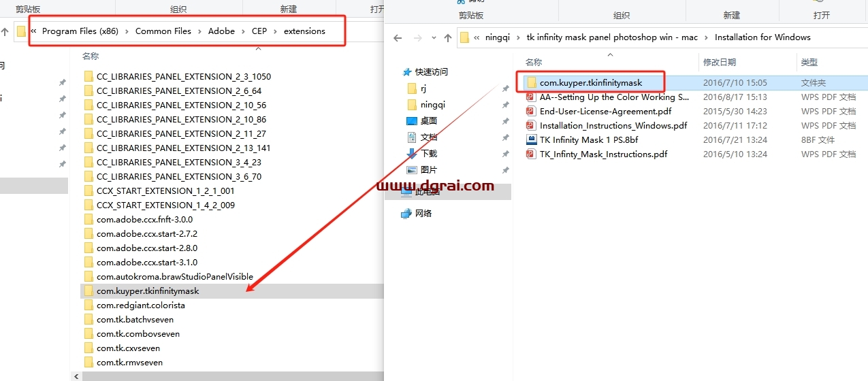Select CC_LIBRARIES_PANEL_EXTENSION_3_6_70 folder
868x381 pixels.
(x=179, y=177)
